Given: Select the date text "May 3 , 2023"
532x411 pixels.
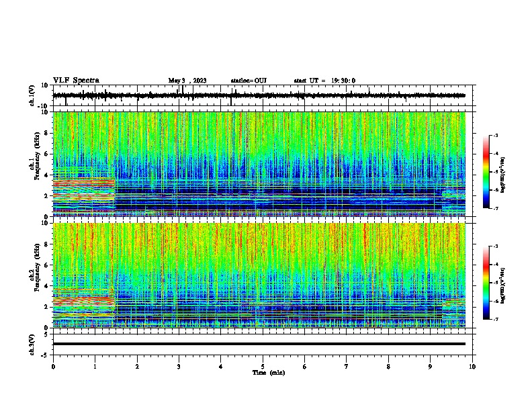Looking at the screenshot, I should [187, 81].
